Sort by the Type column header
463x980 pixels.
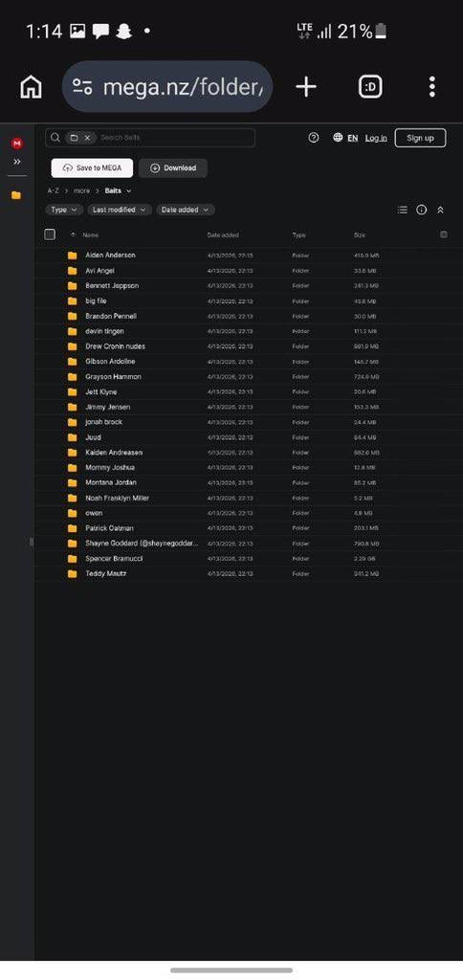pos(298,235)
